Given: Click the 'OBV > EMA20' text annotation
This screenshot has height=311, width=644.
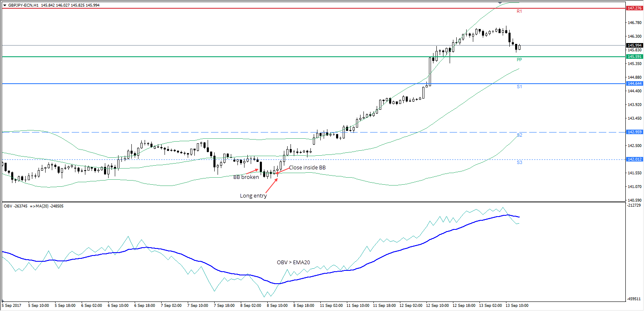Looking at the screenshot, I should pos(294,262).
